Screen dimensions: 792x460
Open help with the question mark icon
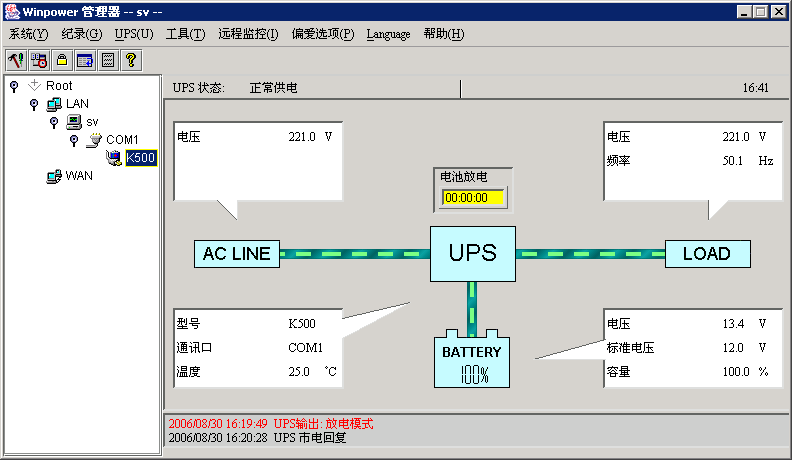tap(131, 61)
